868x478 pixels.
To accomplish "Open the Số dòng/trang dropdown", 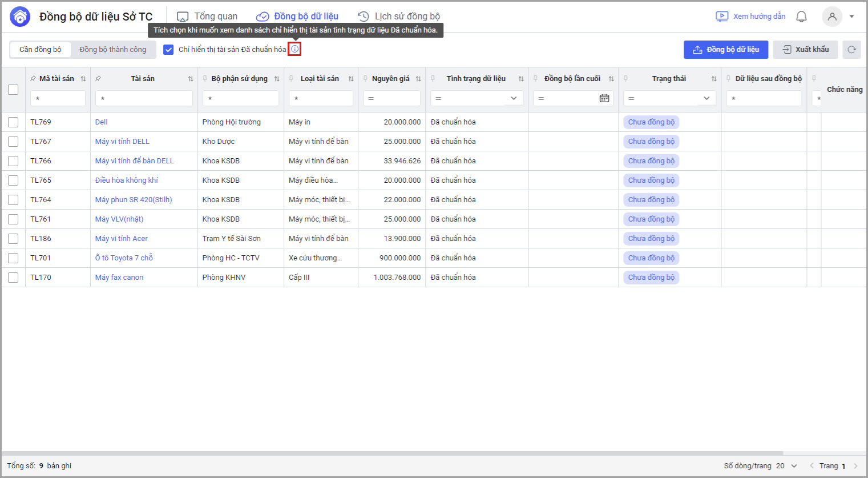I will pyautogui.click(x=787, y=466).
